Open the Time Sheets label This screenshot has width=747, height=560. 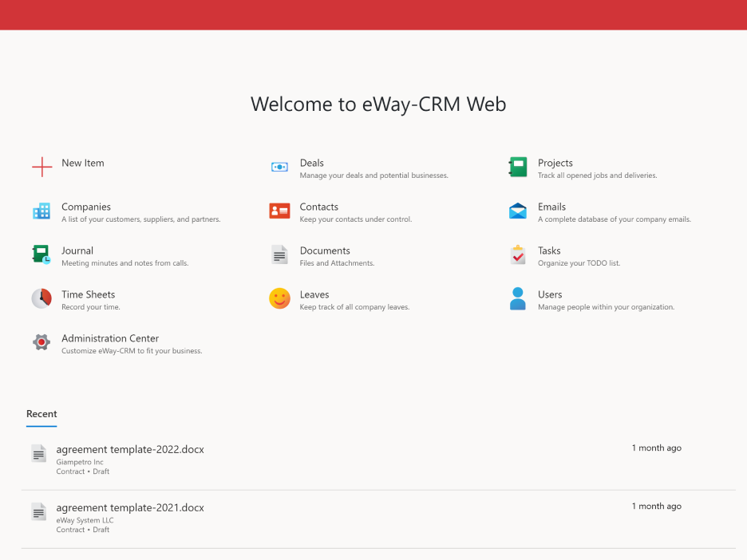[88, 294]
